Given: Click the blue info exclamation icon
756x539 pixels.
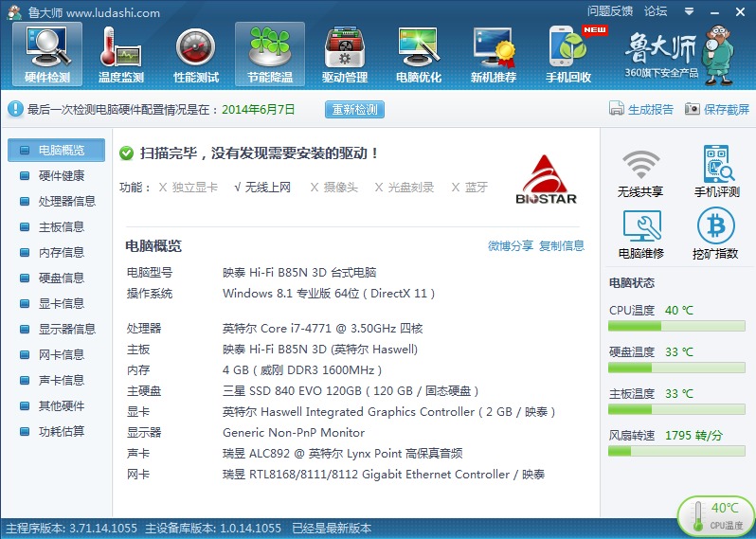Looking at the screenshot, I should 15,109.
